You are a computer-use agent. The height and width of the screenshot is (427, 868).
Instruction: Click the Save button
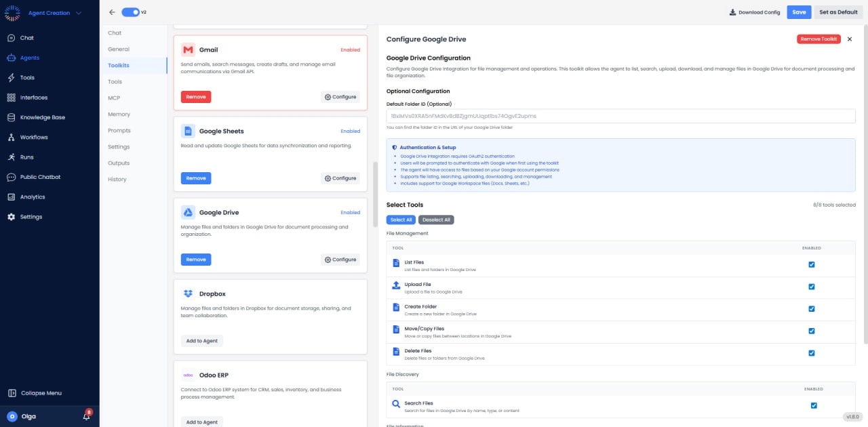[x=798, y=12]
